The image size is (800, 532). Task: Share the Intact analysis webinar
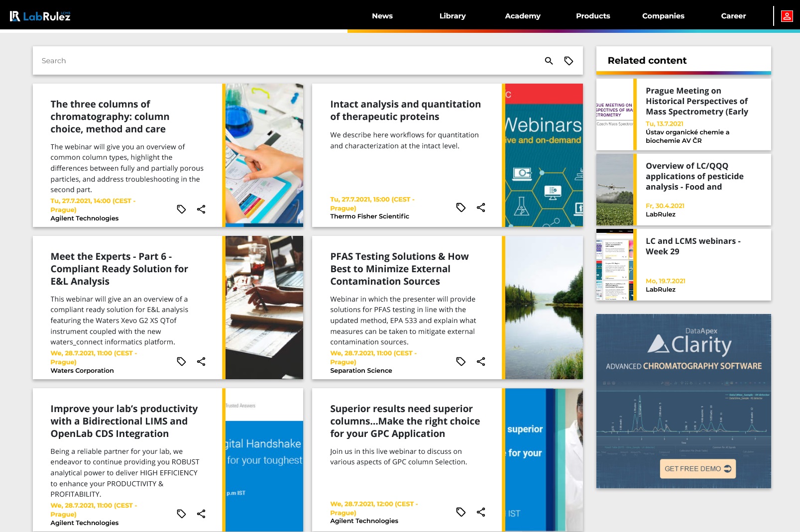point(481,208)
